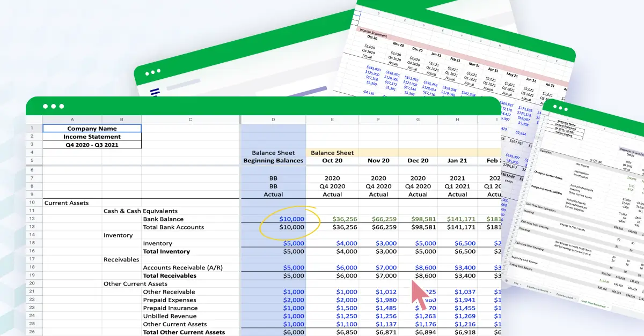
Task: Select column A header in front spreadsheet
Action: [72, 120]
